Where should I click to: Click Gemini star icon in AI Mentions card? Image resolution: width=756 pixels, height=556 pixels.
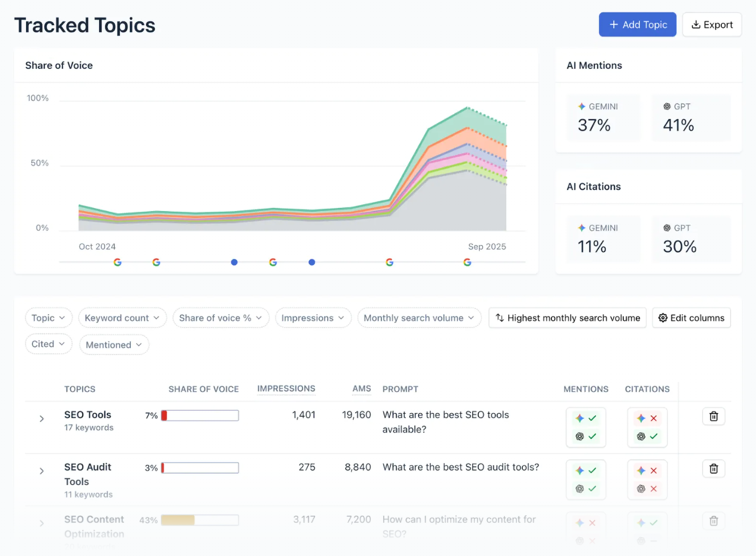pos(582,106)
